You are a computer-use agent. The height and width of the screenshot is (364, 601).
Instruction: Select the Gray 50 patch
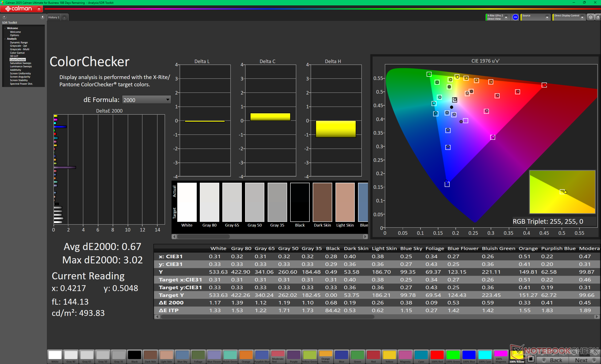tap(103, 357)
